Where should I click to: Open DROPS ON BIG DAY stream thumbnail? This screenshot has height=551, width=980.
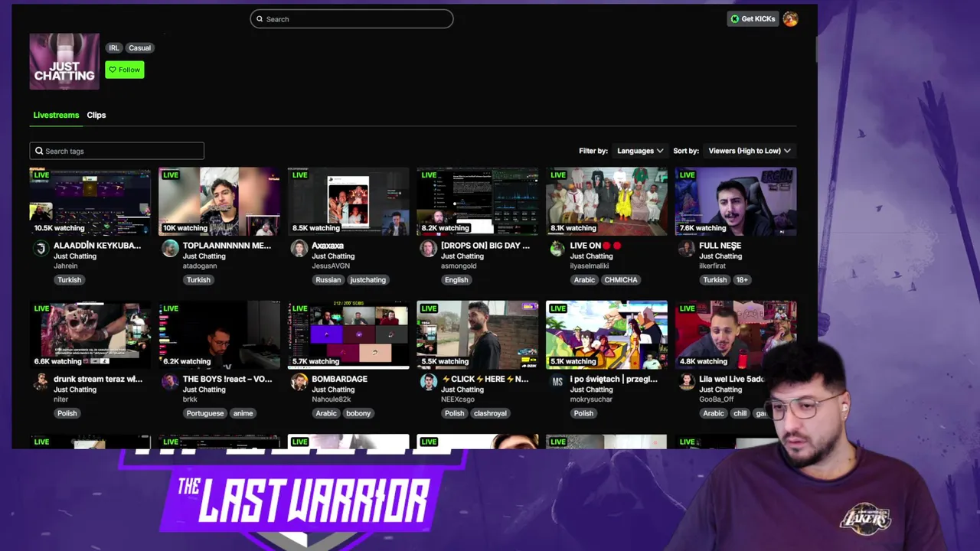(x=478, y=201)
